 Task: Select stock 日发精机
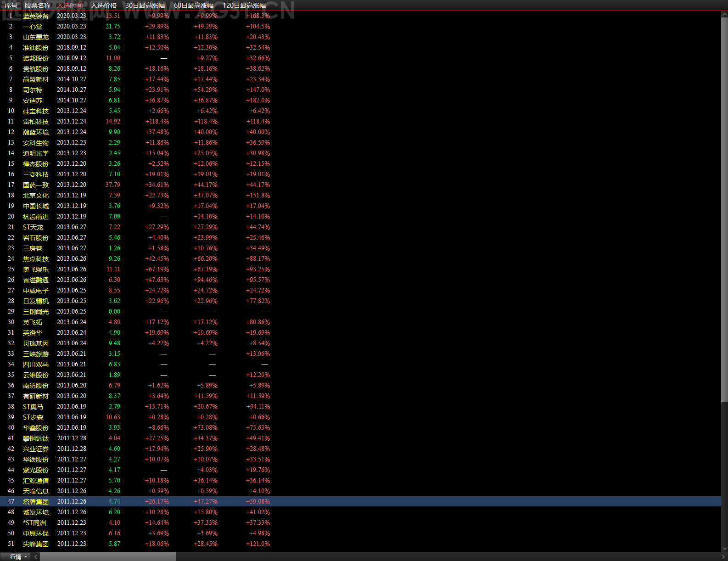coord(36,301)
